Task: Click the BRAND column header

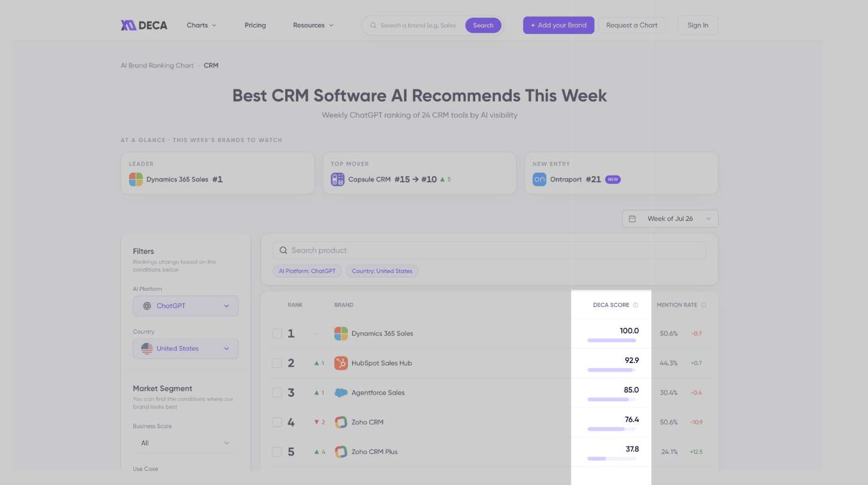Action: [344, 305]
